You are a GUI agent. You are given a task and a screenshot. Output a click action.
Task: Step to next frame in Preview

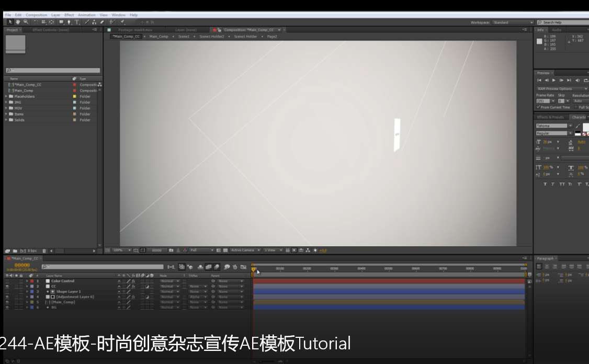[x=561, y=81]
